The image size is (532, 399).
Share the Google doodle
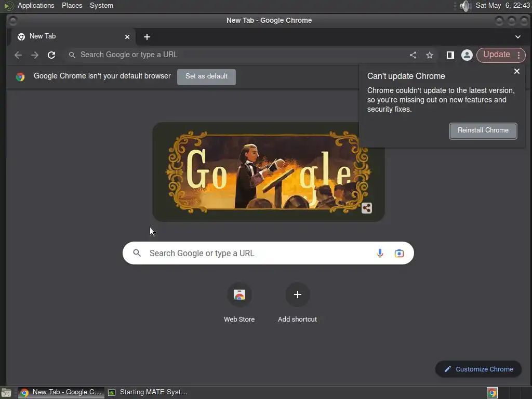click(x=367, y=208)
